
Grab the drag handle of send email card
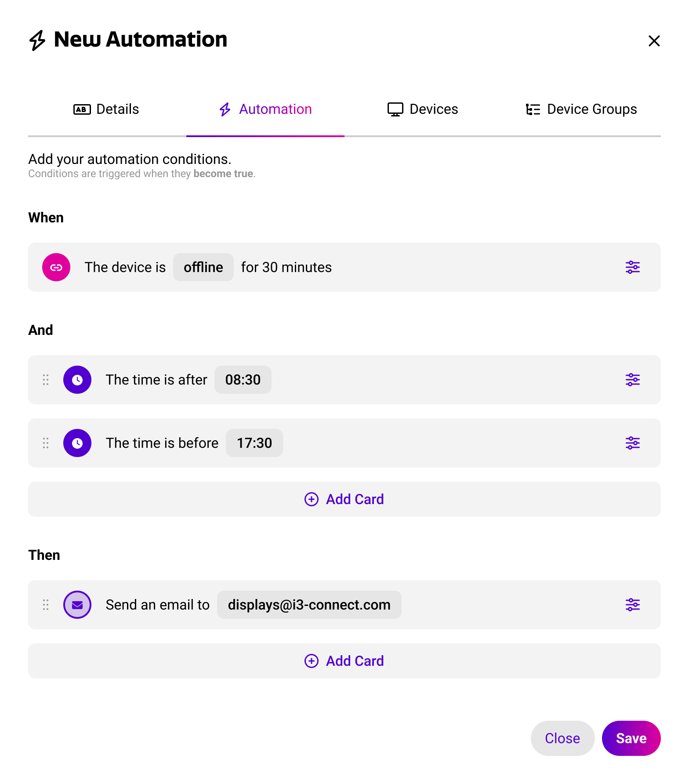[46, 605]
